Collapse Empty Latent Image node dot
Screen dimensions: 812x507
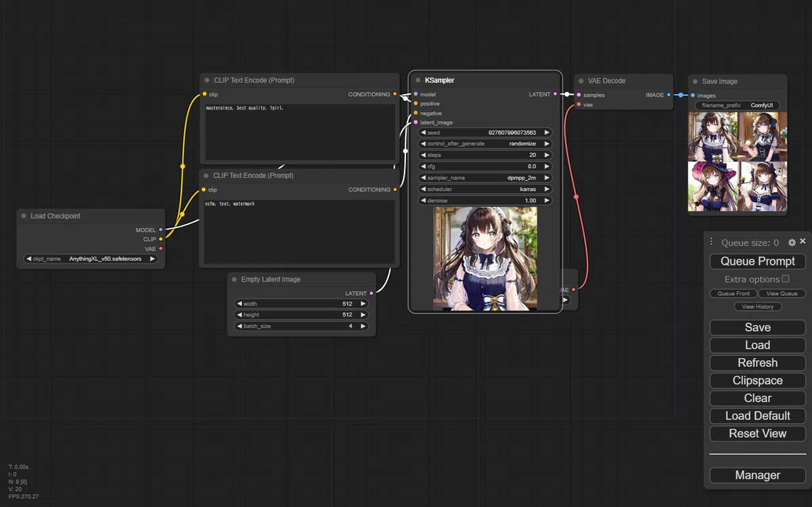(234, 280)
